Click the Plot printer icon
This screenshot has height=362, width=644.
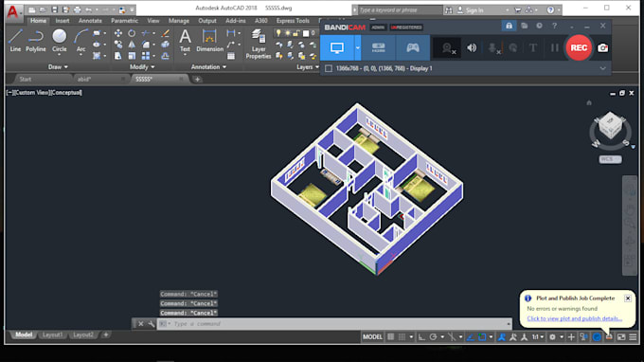77,9
